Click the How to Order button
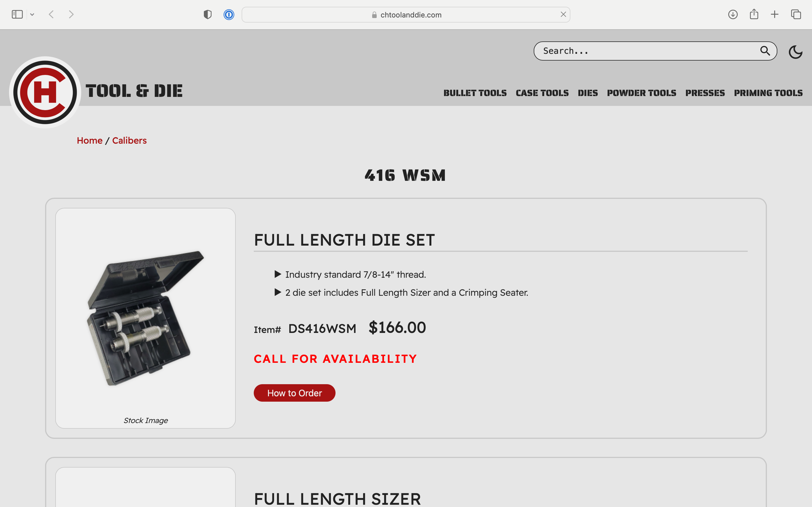 tap(294, 393)
